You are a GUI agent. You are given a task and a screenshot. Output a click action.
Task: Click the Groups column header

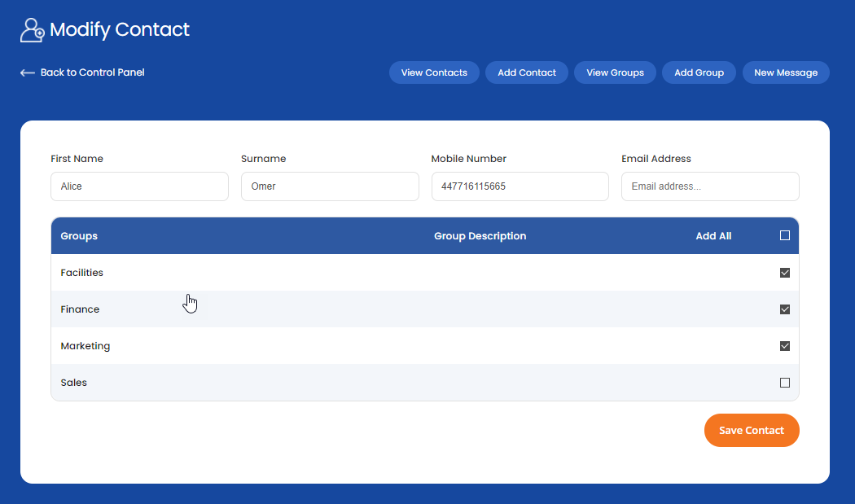tap(79, 236)
